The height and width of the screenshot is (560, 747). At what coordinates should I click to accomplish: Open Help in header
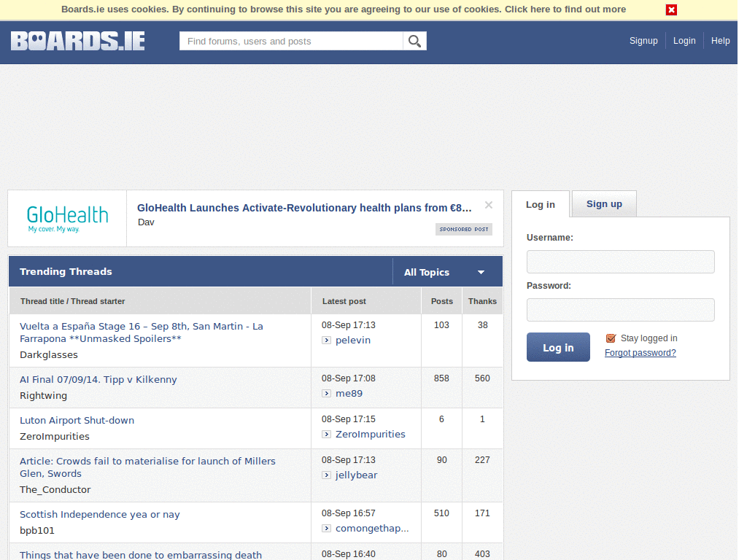(720, 41)
